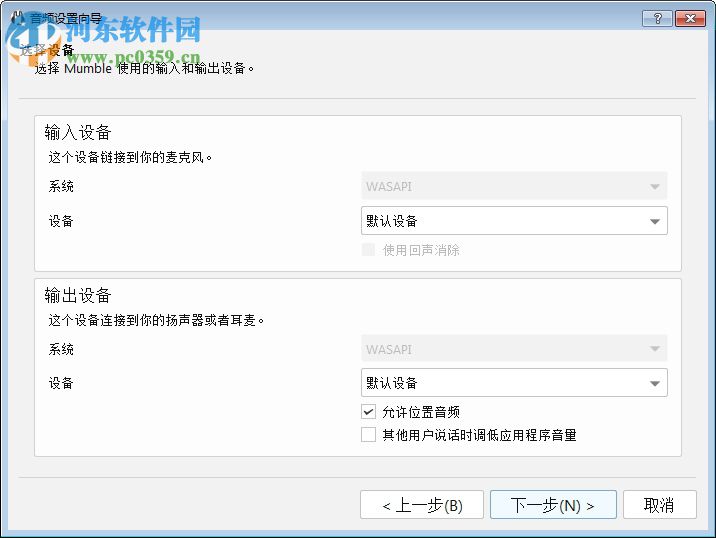
Task: Open the output 设备 dropdown (默认设备)
Action: pyautogui.click(x=514, y=383)
